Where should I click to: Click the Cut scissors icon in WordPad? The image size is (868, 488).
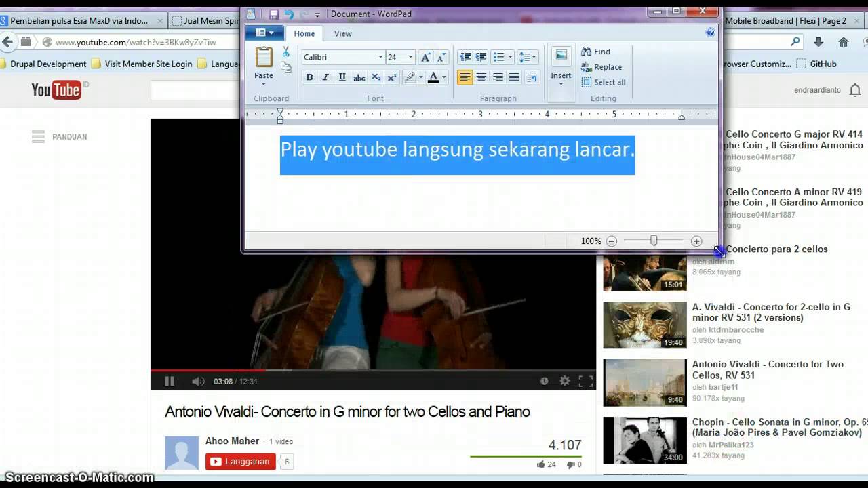285,52
